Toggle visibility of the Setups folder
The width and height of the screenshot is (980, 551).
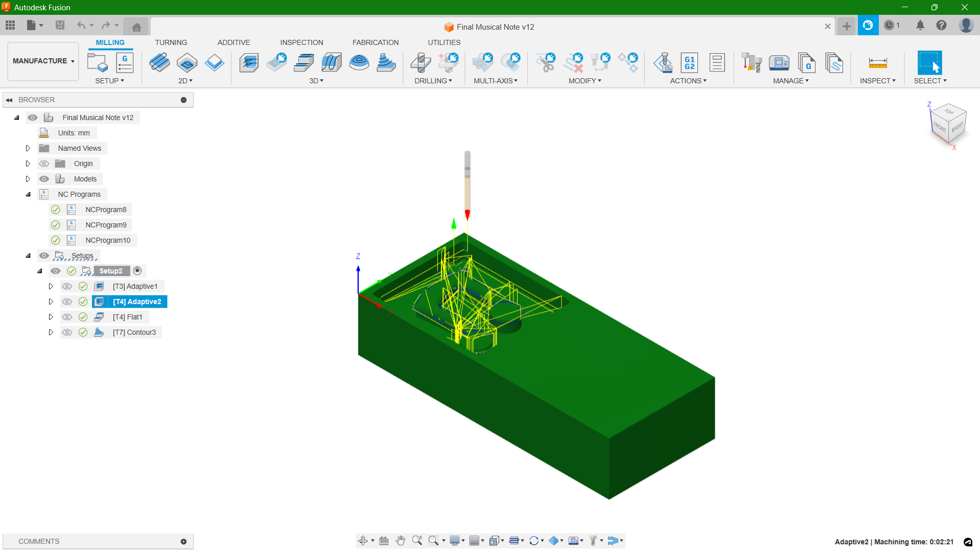point(44,256)
